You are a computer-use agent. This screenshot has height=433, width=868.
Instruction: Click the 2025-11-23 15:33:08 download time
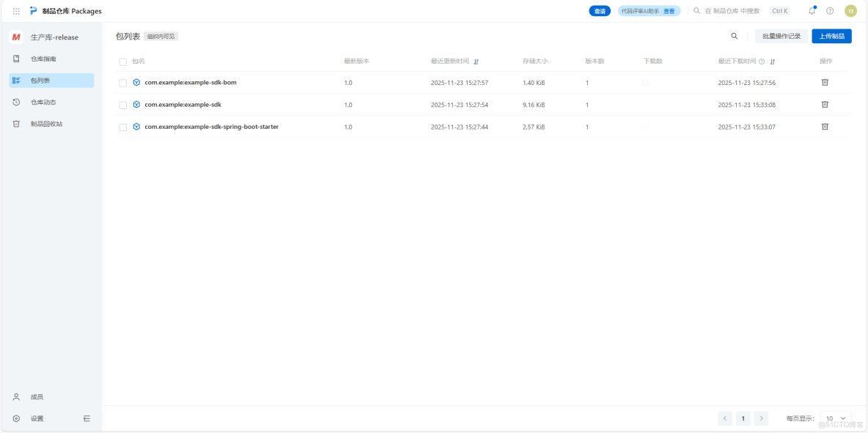click(747, 105)
